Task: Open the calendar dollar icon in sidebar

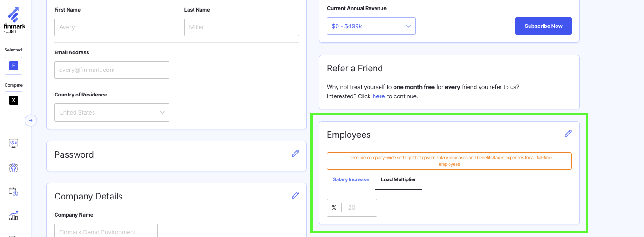Action: tap(13, 192)
